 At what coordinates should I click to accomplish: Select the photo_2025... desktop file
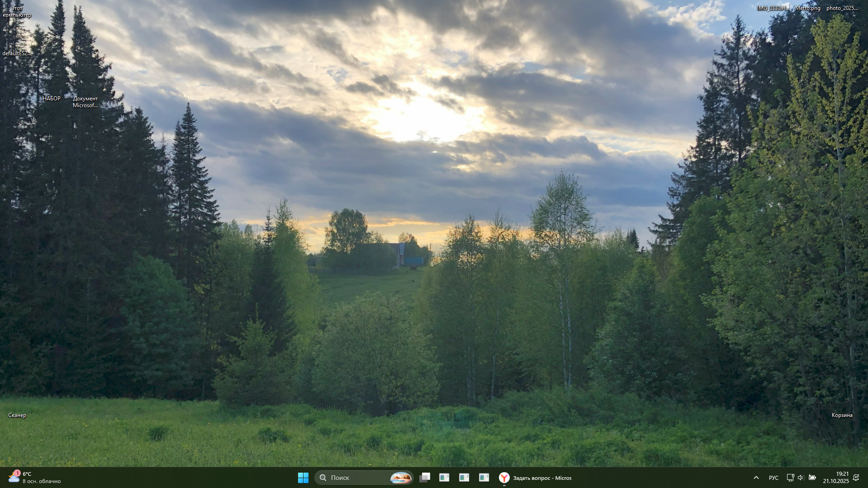(x=842, y=8)
